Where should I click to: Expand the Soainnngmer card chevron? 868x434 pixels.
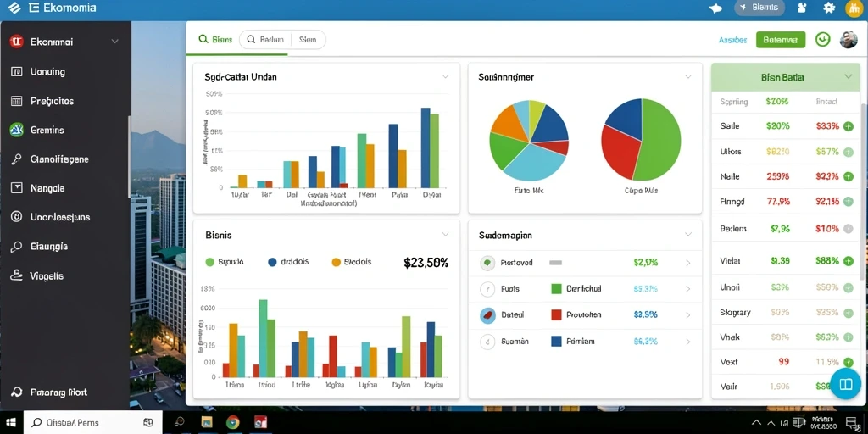click(688, 77)
